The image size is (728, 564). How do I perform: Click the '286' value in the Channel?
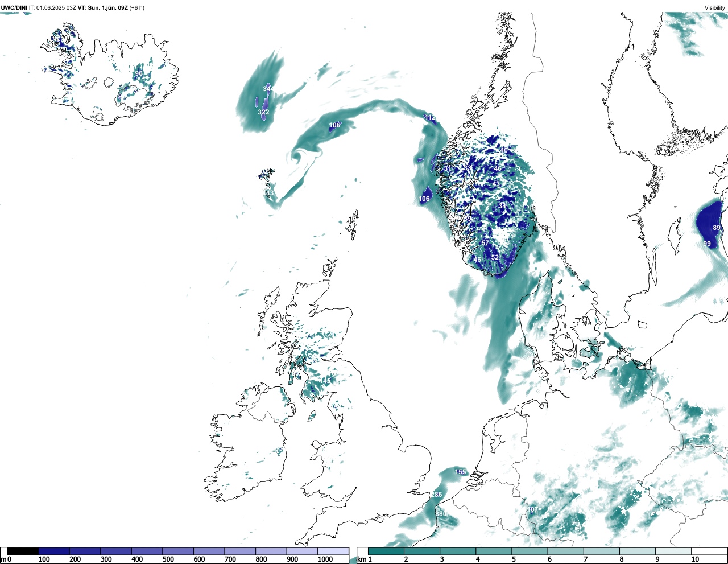click(x=436, y=495)
